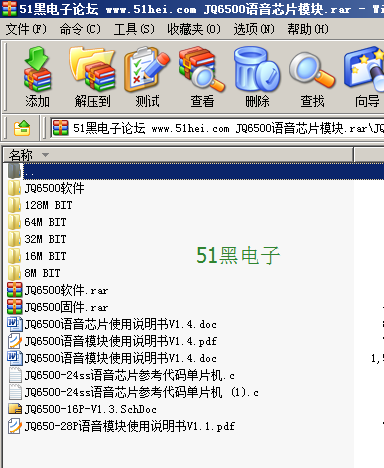Go up one folder level icon
The height and width of the screenshot is (468, 384).
(x=22, y=128)
